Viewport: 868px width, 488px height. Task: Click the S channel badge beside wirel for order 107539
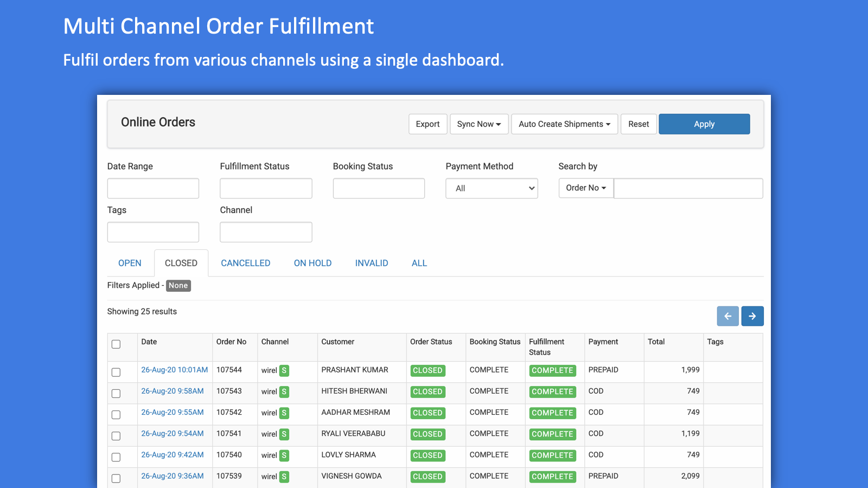(284, 477)
